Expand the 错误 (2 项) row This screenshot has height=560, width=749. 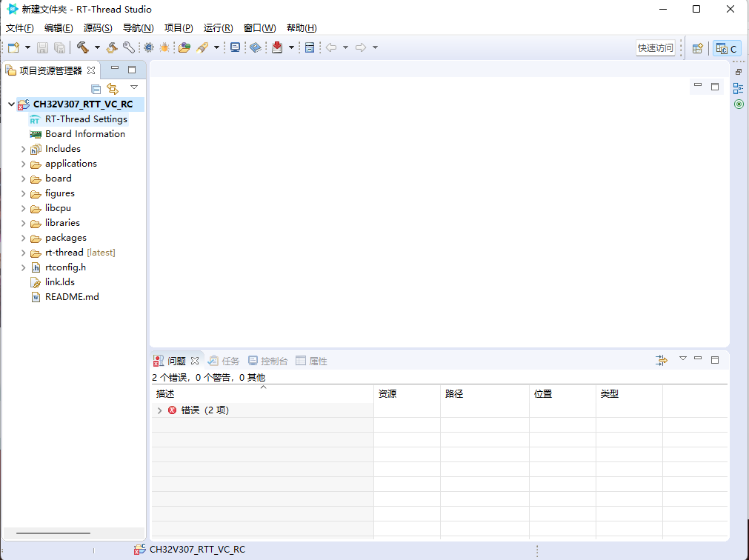click(x=159, y=410)
